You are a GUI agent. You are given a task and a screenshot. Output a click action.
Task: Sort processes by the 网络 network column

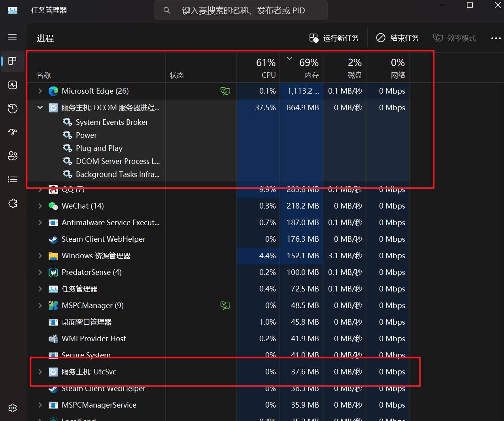(388, 68)
